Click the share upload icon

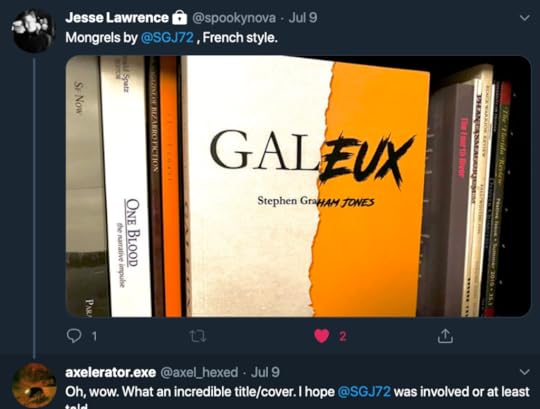pos(445,336)
